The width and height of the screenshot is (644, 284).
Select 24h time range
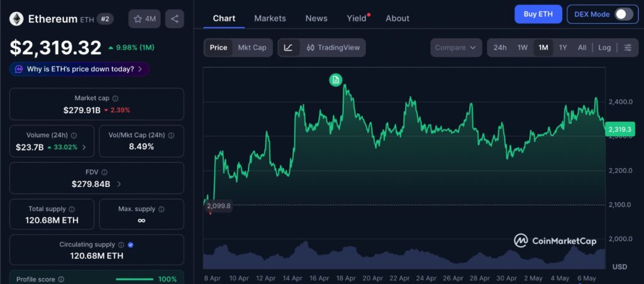click(x=500, y=48)
